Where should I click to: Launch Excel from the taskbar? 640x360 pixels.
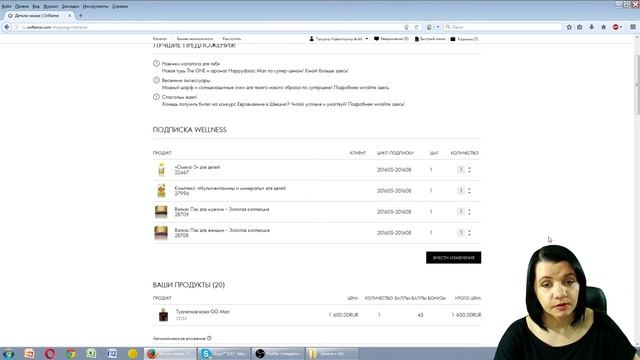coord(91,353)
